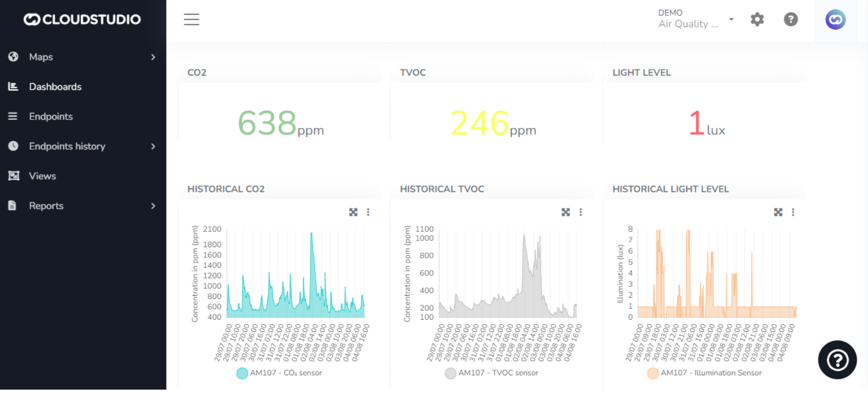Toggle AM107 CO₂ sensor legend series

(x=279, y=373)
